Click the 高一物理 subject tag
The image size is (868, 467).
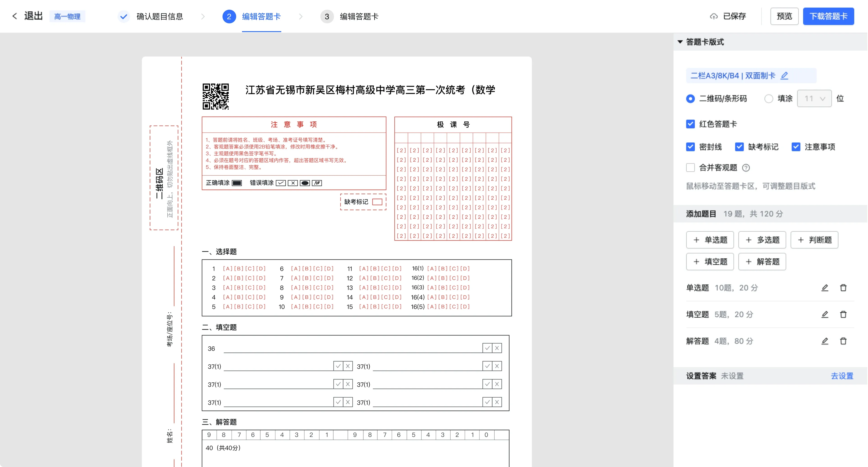click(x=67, y=16)
